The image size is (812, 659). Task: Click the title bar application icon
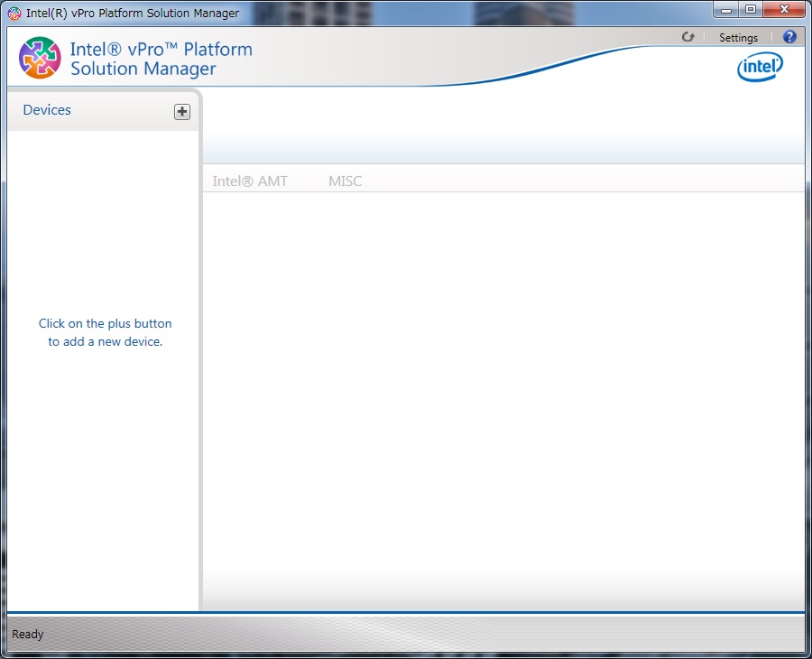[14, 13]
